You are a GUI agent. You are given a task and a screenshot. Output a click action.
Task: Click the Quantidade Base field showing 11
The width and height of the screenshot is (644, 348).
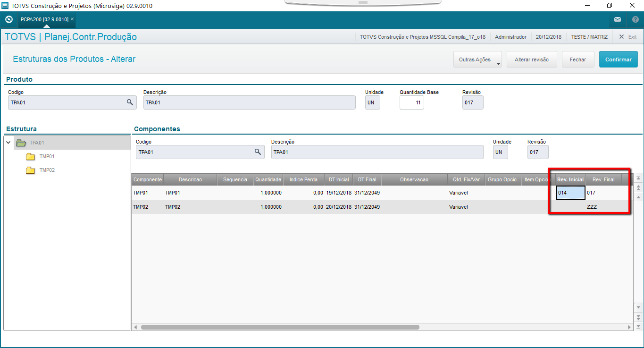point(412,102)
